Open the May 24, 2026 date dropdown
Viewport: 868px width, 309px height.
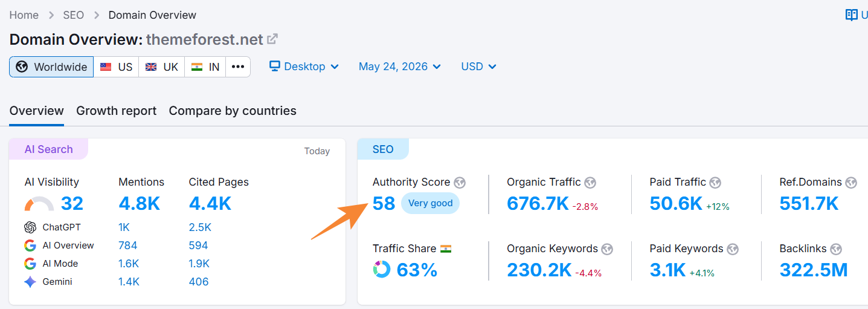(x=400, y=67)
